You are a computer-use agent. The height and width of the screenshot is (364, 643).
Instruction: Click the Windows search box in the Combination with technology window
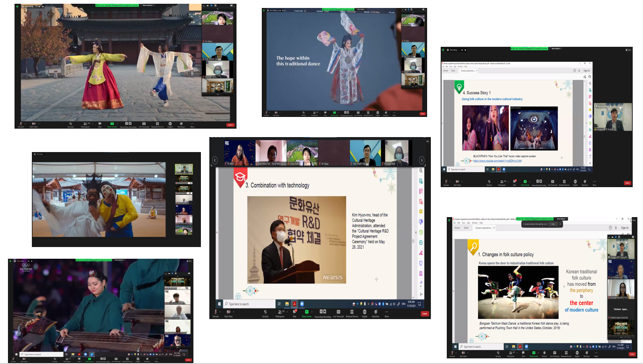(x=250, y=304)
